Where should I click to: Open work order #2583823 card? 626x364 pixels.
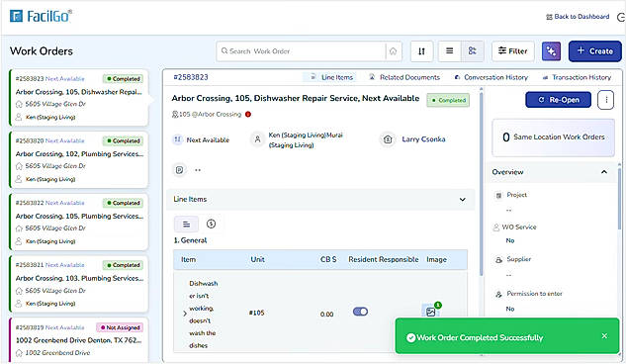(x=79, y=98)
